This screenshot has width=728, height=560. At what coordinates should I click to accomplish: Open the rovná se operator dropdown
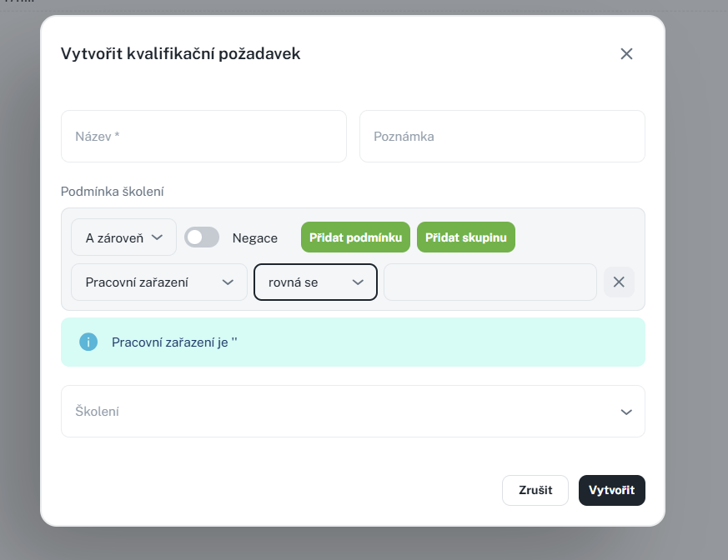[x=315, y=282]
